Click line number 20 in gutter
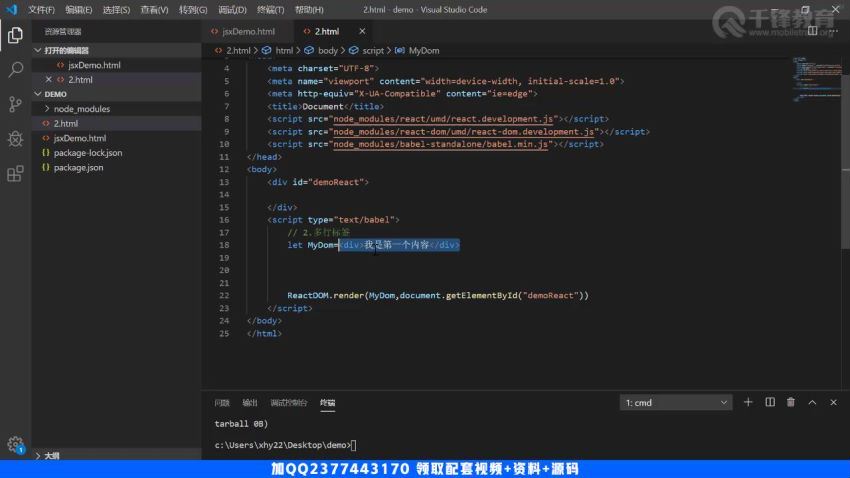Image resolution: width=850 pixels, height=478 pixels. (224, 270)
